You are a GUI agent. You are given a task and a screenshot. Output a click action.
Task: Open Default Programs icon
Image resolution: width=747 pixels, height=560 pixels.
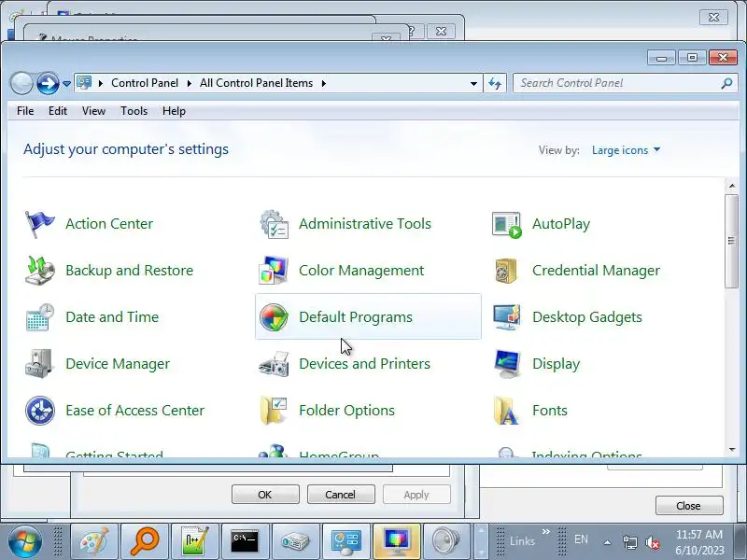click(x=274, y=317)
